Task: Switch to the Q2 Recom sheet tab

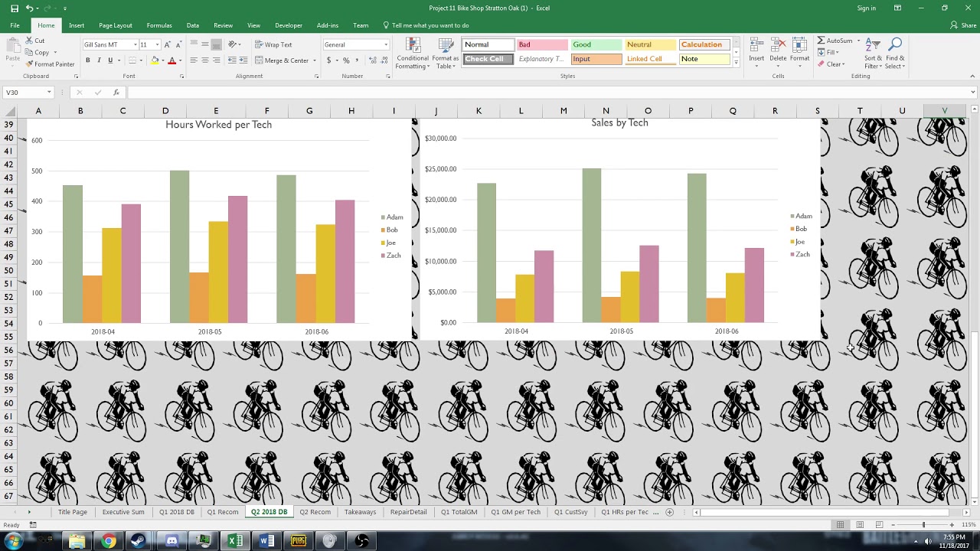Action: click(315, 512)
